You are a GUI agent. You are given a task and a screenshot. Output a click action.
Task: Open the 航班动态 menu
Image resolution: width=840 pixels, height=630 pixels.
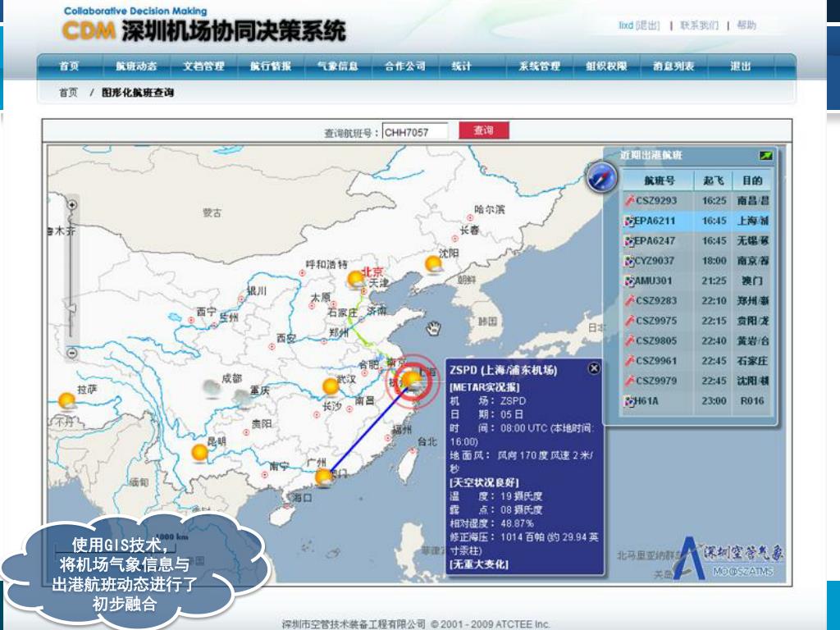[x=136, y=66]
